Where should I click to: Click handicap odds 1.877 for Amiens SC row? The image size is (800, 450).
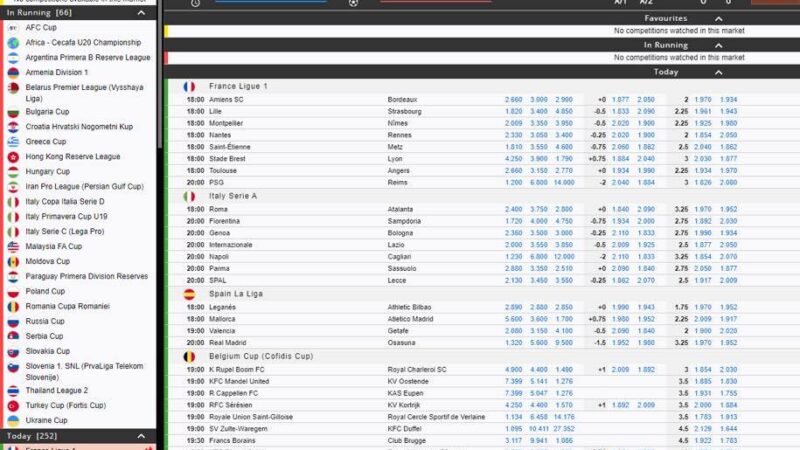tap(620, 99)
